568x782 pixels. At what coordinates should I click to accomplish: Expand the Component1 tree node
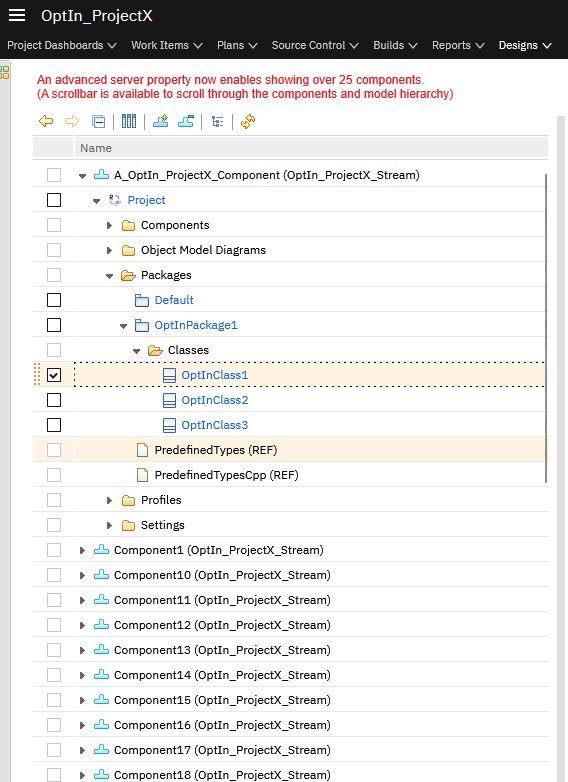pos(82,550)
